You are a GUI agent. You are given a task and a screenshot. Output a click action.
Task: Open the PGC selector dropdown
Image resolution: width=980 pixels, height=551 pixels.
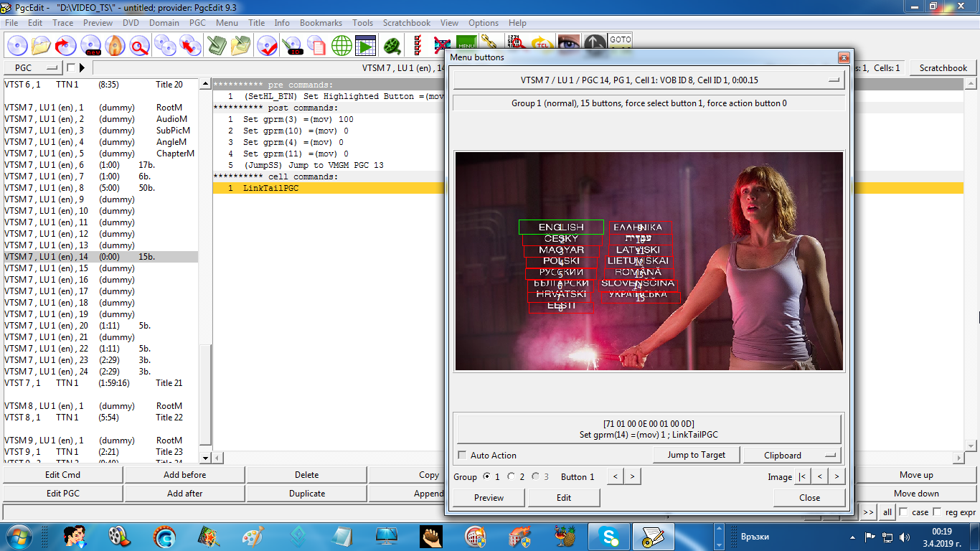click(x=33, y=67)
